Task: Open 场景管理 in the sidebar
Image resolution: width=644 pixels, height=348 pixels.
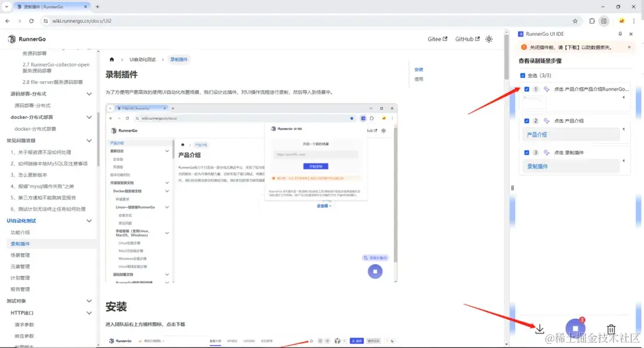Action: coord(20,255)
